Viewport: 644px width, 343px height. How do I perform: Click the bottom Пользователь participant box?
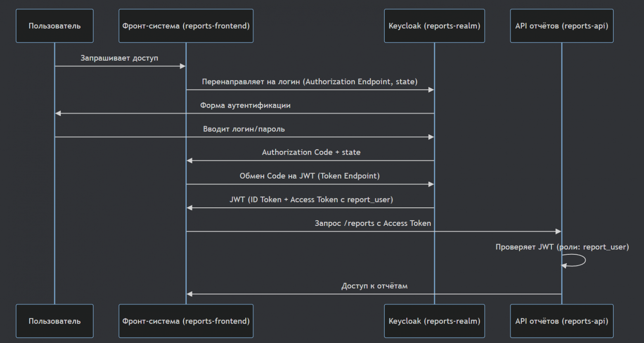pyautogui.click(x=54, y=321)
